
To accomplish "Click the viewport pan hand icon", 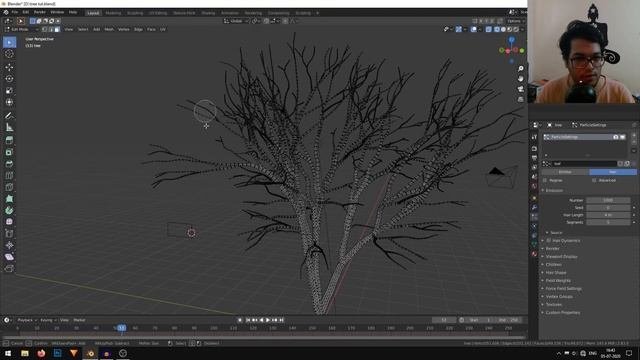I will tap(520, 79).
